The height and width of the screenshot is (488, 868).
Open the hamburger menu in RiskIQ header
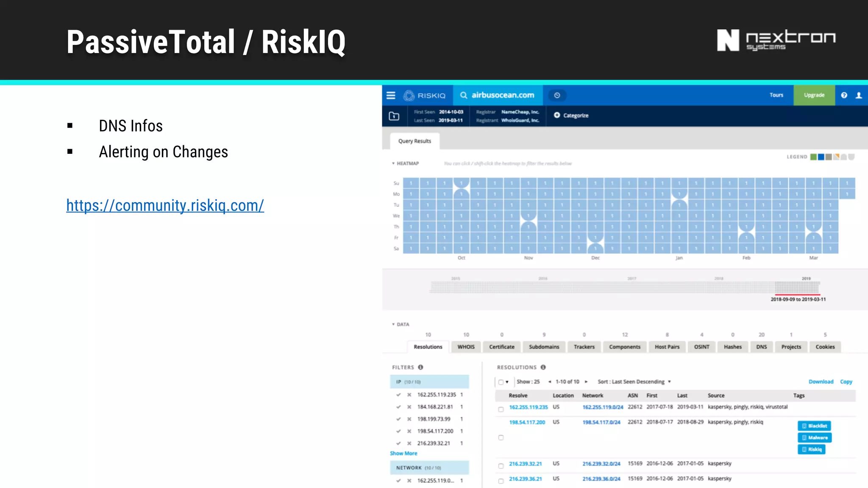pyautogui.click(x=391, y=95)
